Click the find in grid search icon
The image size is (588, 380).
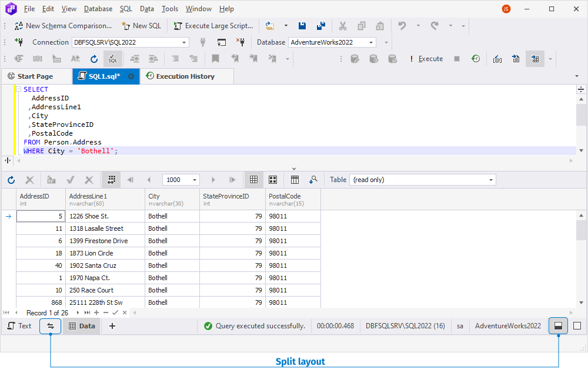click(313, 180)
